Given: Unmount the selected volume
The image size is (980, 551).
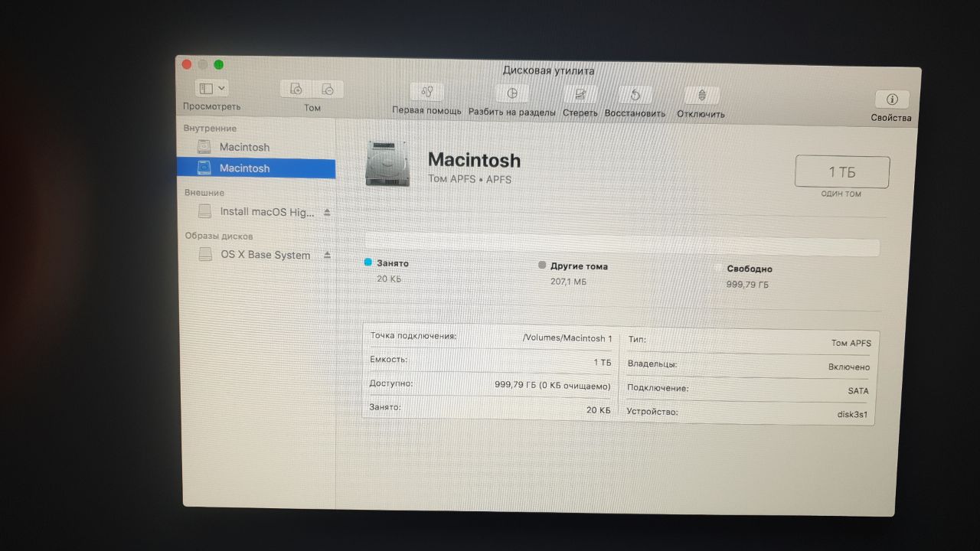Looking at the screenshot, I should click(702, 96).
